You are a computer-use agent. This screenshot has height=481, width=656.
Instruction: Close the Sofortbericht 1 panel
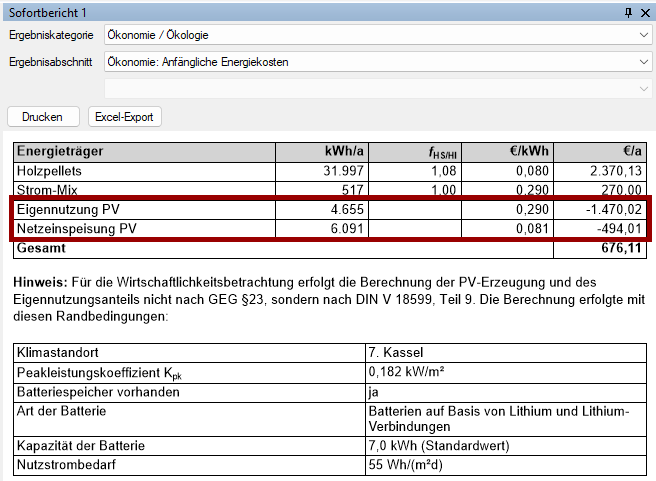click(x=645, y=12)
